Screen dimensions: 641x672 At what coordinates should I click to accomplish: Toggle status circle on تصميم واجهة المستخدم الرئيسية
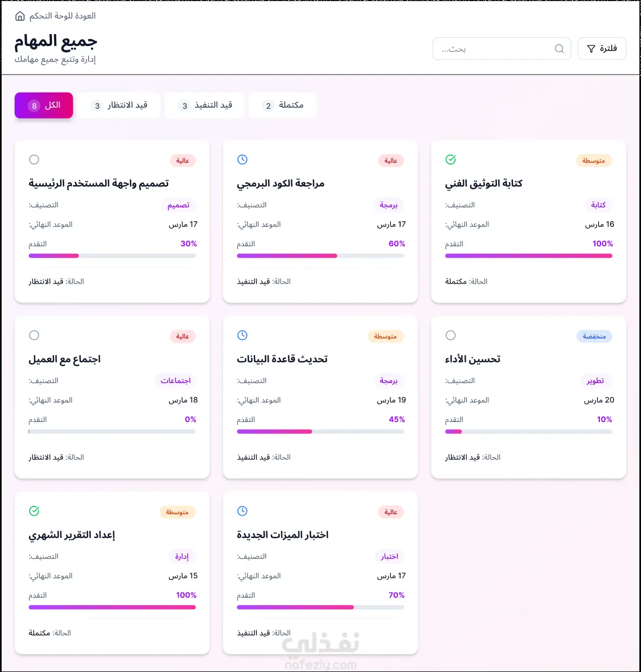[x=34, y=159]
